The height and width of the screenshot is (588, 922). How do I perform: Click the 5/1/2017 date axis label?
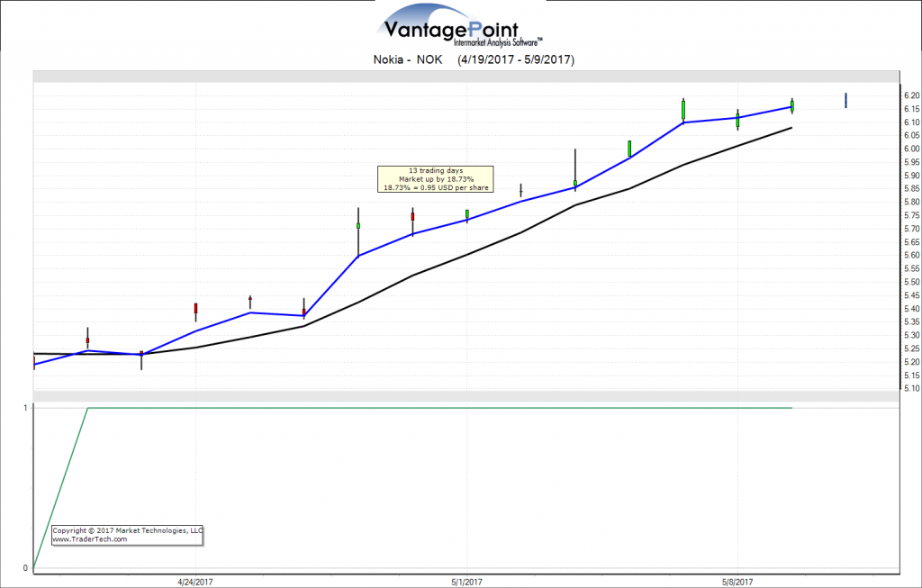point(467,582)
